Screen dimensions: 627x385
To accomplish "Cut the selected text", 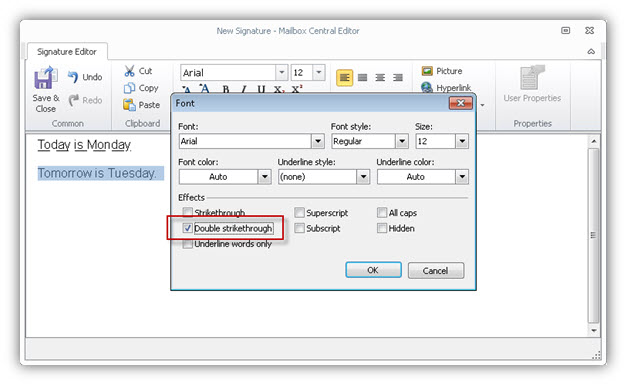I will click(138, 71).
